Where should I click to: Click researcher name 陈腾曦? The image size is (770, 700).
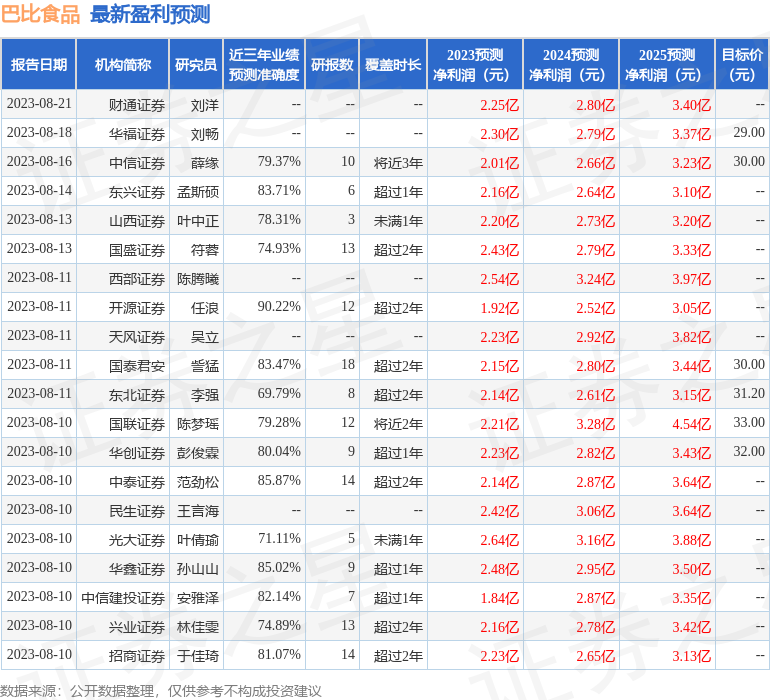pyautogui.click(x=198, y=279)
